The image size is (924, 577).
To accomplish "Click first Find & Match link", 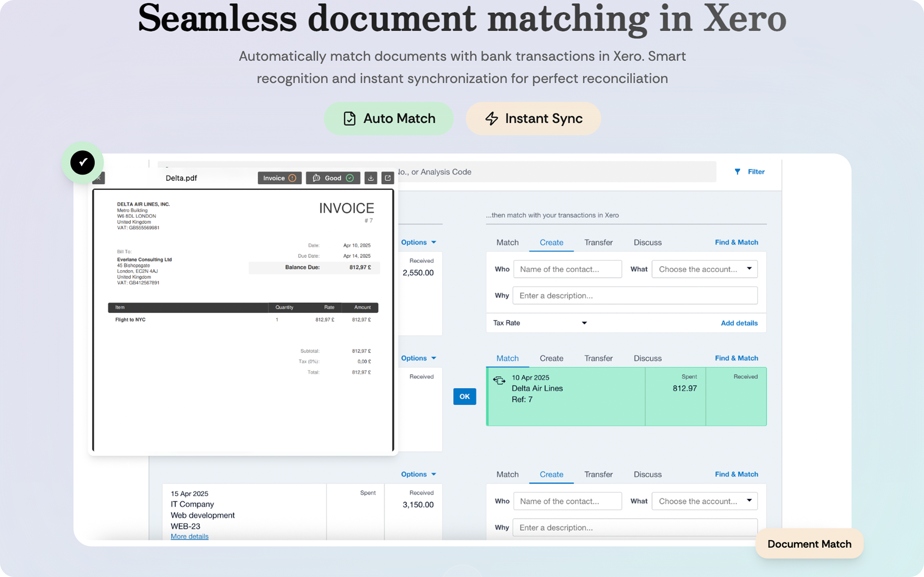I will pos(736,242).
